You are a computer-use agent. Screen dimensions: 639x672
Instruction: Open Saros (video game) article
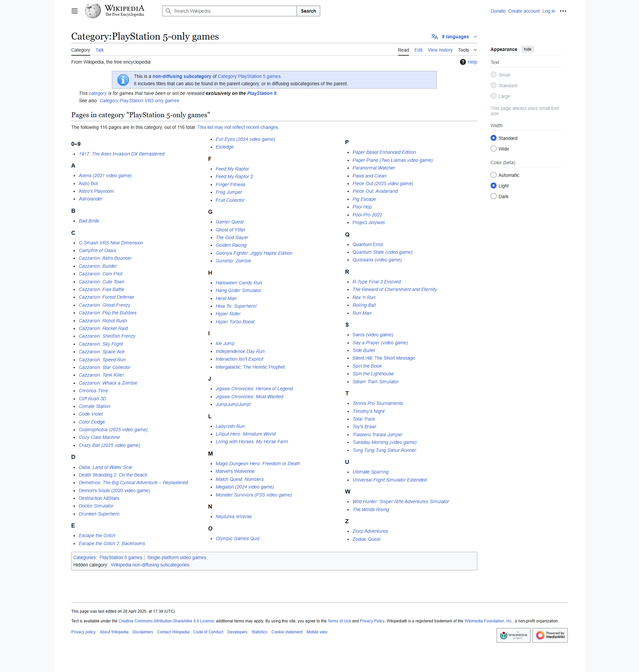372,335
